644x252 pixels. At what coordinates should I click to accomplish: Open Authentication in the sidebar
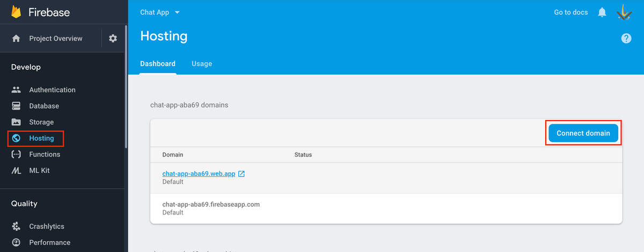[52, 90]
